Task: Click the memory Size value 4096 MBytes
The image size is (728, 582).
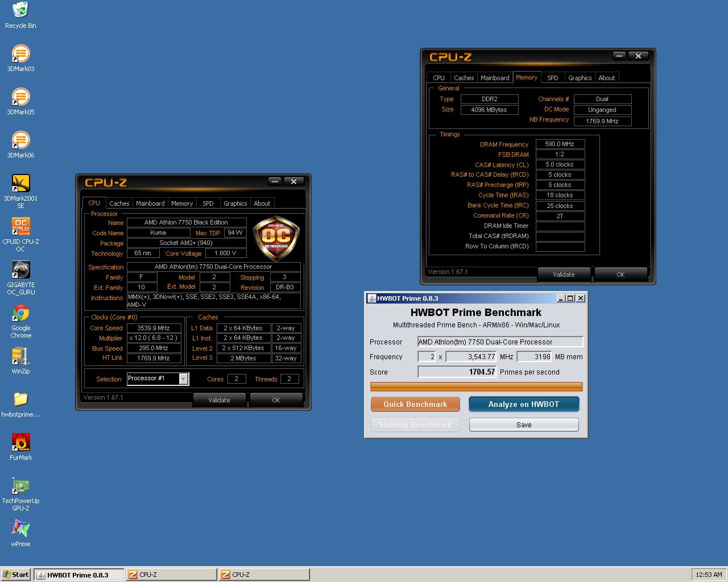Action: 489,110
